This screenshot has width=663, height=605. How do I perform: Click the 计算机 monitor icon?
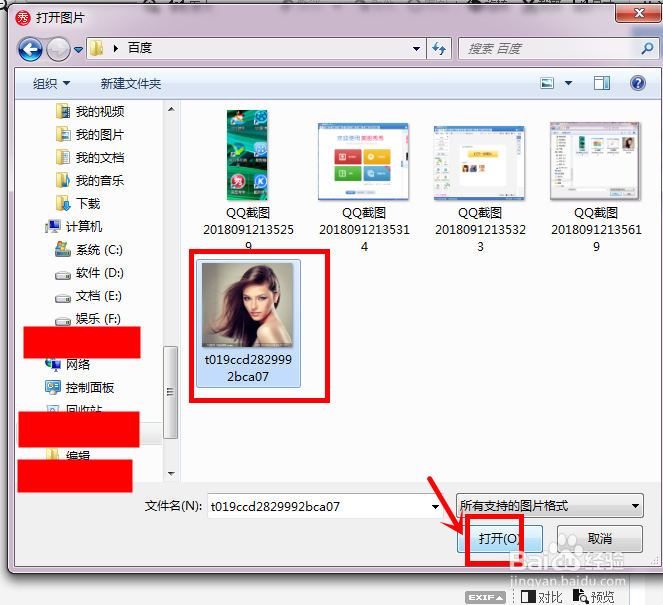(53, 227)
